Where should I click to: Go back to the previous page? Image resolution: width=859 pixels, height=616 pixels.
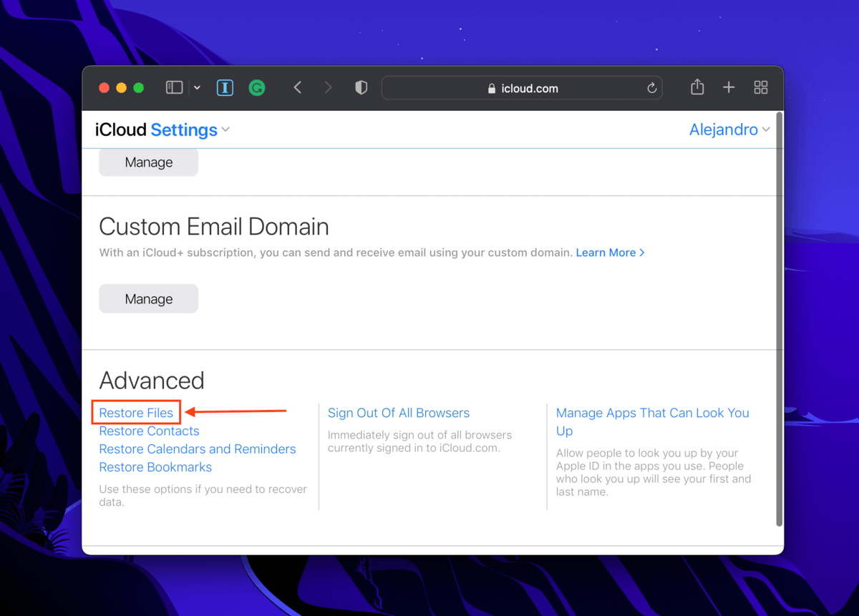click(298, 87)
